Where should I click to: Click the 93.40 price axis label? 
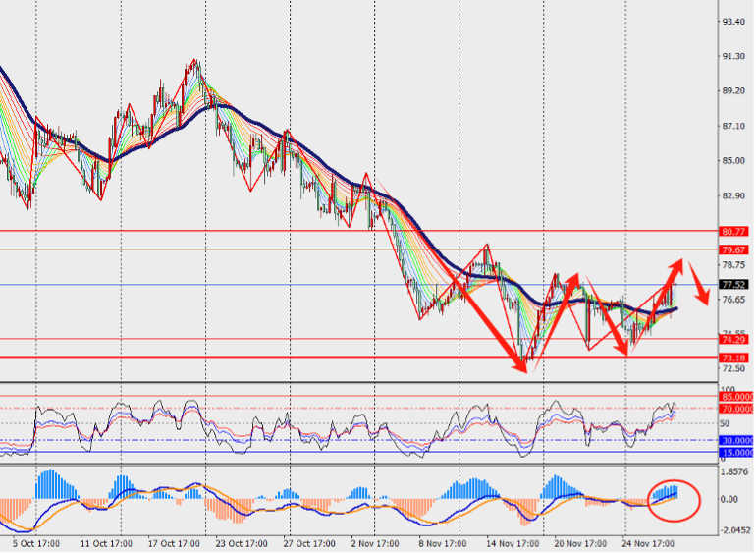tap(733, 22)
